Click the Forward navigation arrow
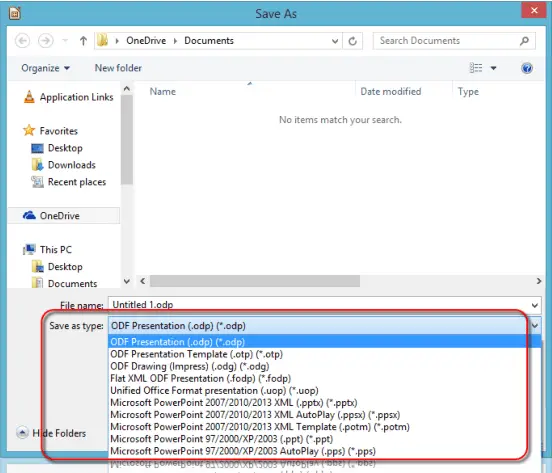 (x=46, y=41)
